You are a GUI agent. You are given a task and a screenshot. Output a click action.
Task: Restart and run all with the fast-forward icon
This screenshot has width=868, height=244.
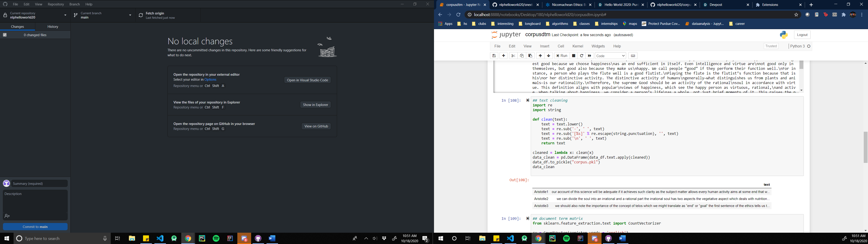click(x=590, y=56)
